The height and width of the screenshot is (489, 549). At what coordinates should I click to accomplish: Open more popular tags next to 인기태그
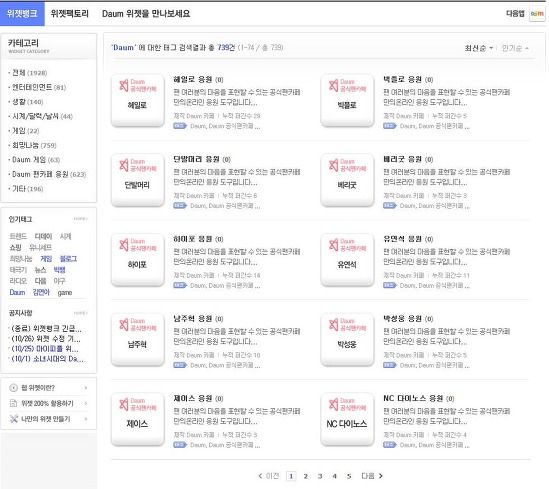(80, 219)
